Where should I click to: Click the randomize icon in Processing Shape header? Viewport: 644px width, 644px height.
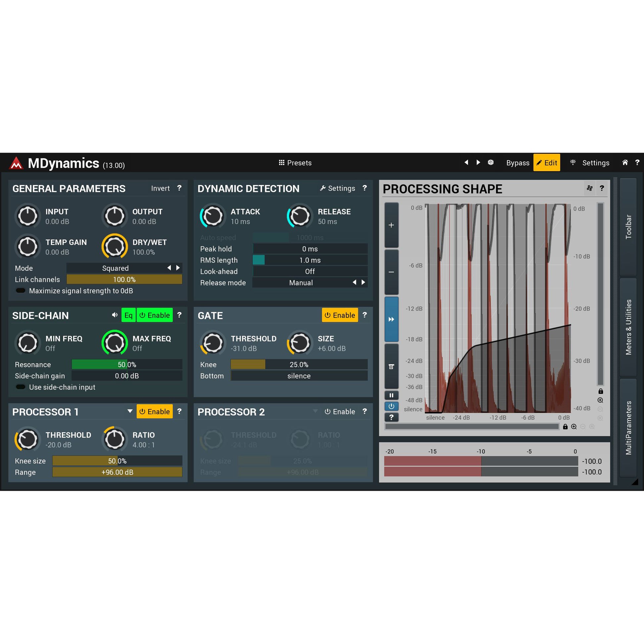(x=590, y=188)
